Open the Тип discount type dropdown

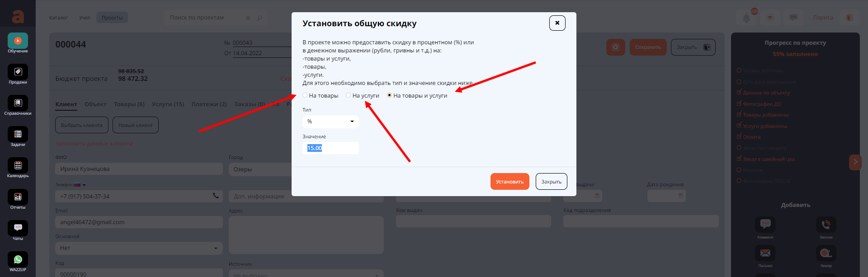tap(330, 122)
